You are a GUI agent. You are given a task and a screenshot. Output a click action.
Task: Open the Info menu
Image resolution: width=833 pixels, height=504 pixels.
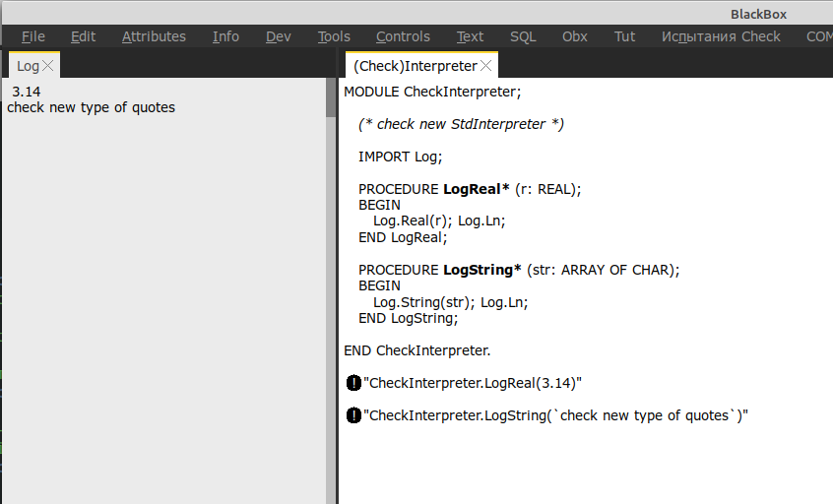(225, 36)
